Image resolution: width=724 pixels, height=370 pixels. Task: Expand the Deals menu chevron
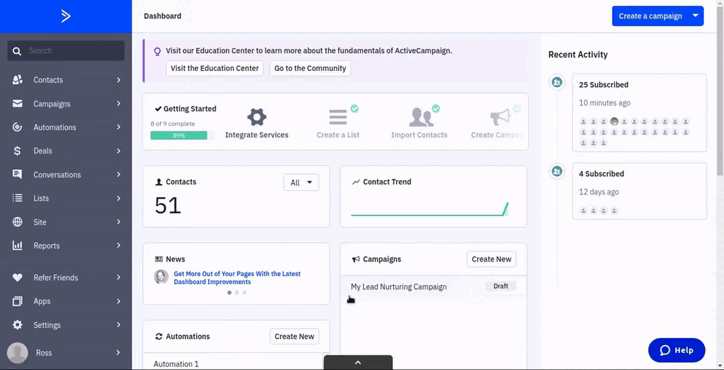tap(119, 151)
